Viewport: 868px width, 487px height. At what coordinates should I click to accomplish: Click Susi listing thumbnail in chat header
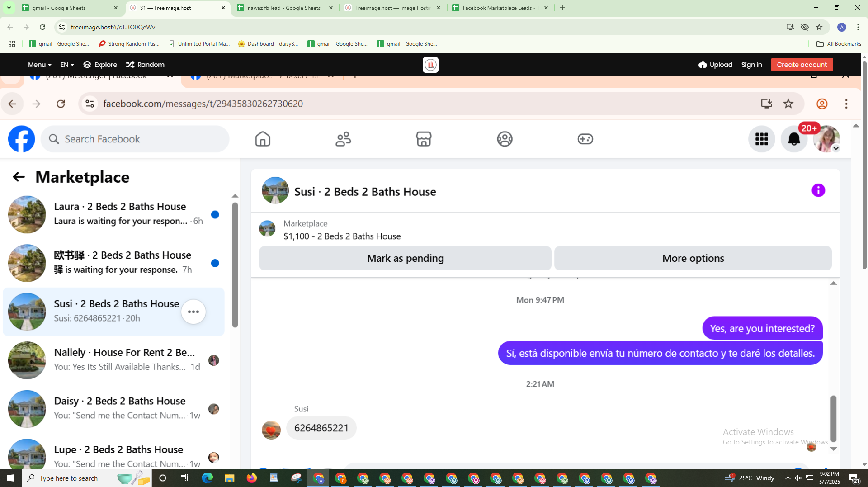275,190
